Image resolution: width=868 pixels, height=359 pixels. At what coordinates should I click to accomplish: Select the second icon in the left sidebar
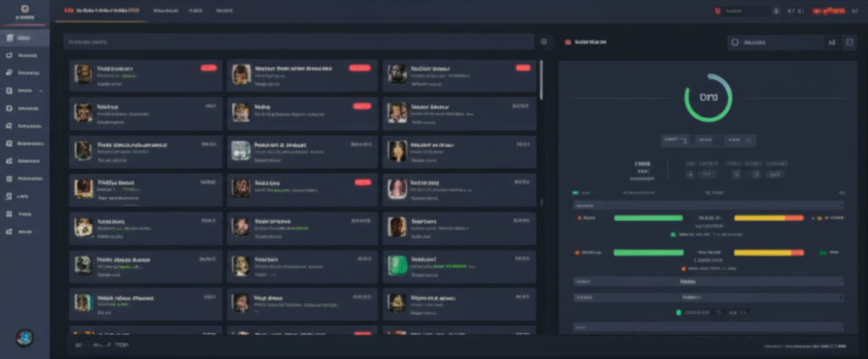point(8,55)
